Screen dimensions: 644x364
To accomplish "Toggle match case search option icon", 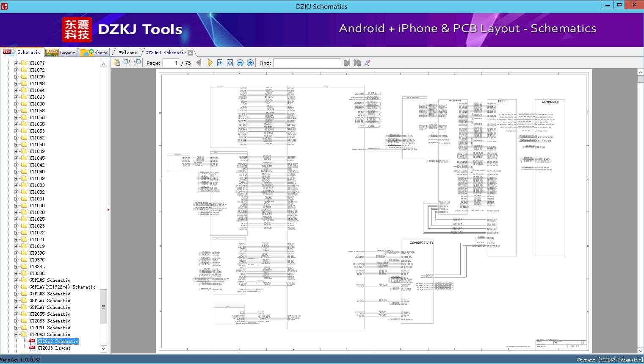I will coord(368,63).
